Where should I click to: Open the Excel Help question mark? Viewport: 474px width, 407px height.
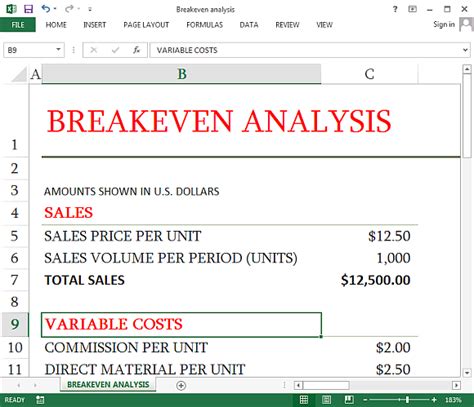(395, 9)
